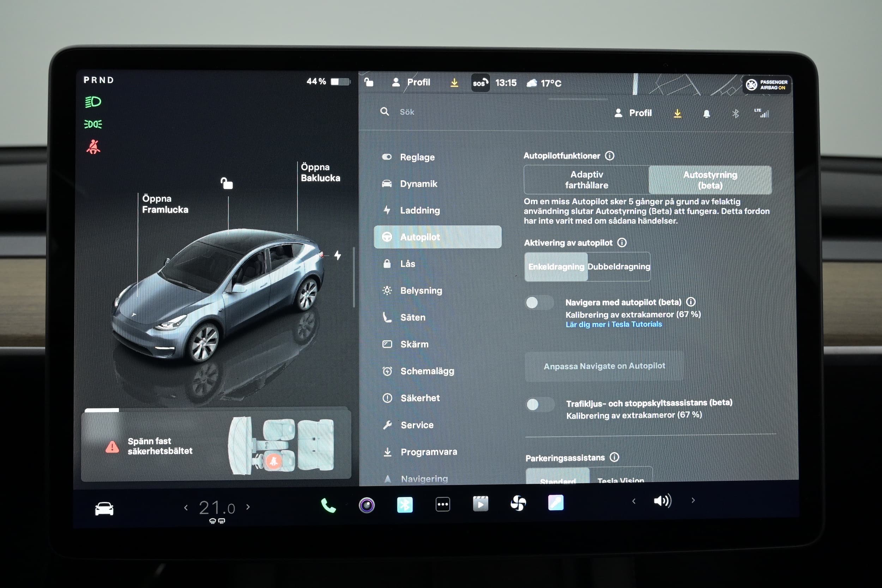Open Profil in the settings header
Screen dimensions: 882x588
pos(633,113)
